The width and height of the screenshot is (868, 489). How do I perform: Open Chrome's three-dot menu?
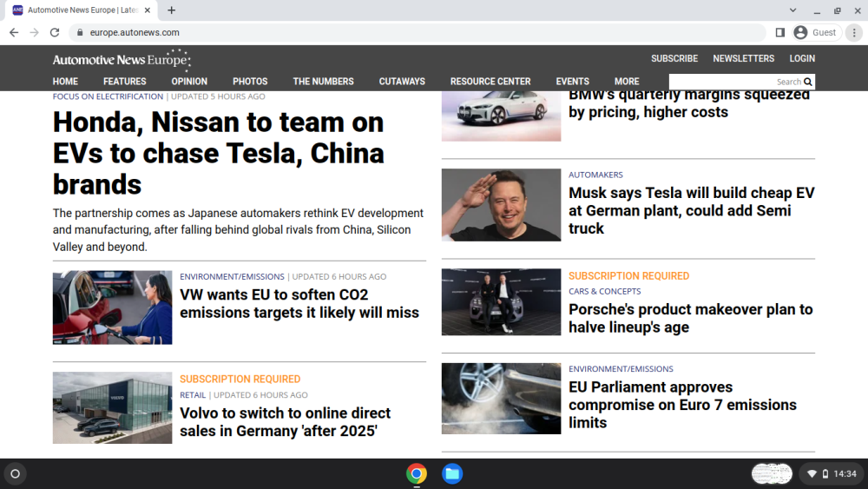click(x=854, y=33)
